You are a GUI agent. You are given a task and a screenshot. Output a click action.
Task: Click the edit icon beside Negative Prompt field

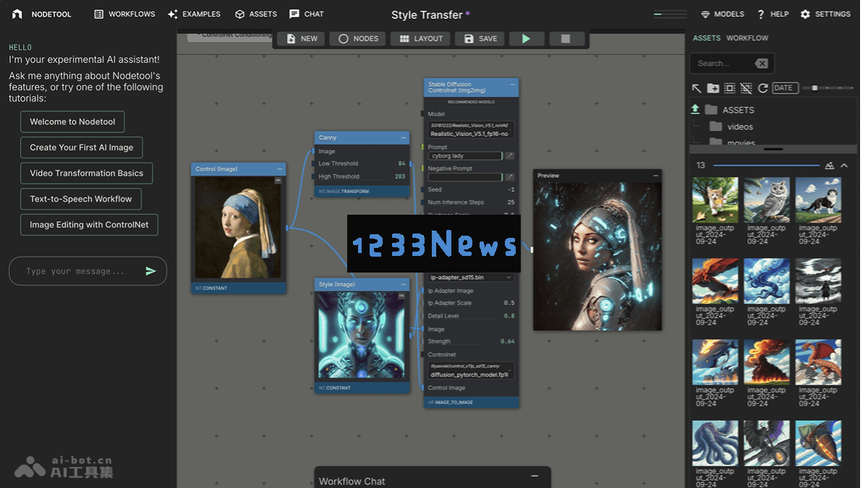pos(509,177)
